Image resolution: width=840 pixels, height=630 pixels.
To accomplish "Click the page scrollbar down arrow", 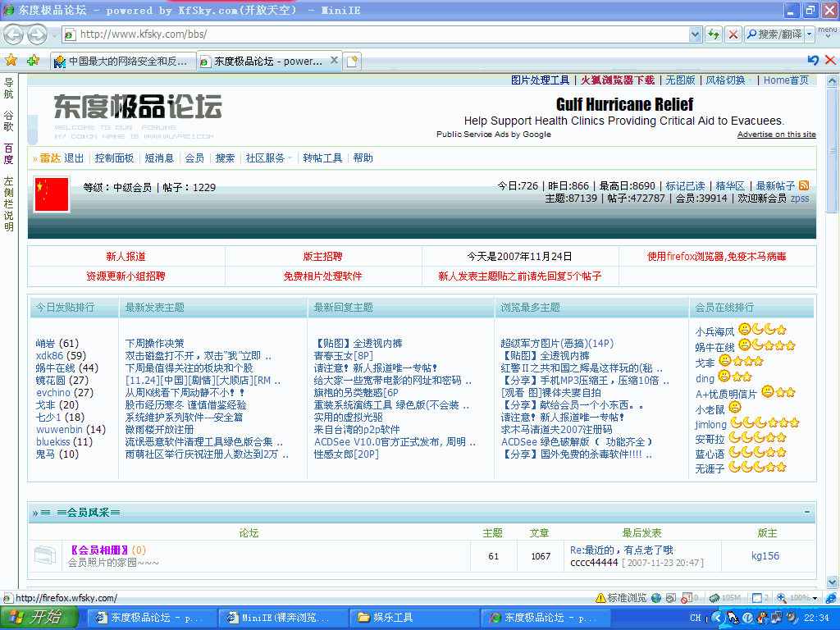I will coord(832,582).
